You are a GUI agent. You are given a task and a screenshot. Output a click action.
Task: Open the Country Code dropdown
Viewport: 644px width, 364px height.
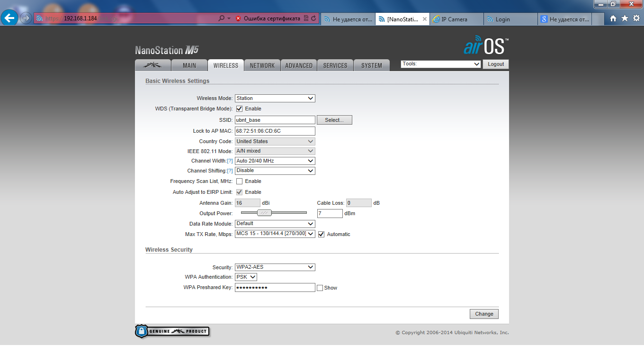pos(275,141)
